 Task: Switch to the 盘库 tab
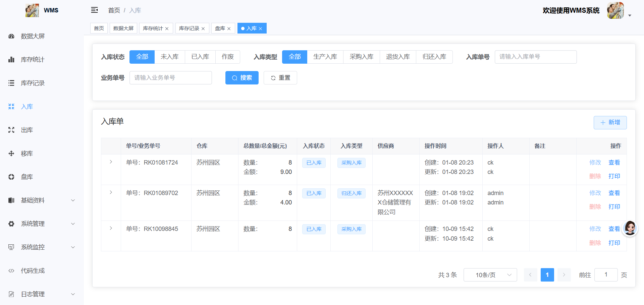221,28
